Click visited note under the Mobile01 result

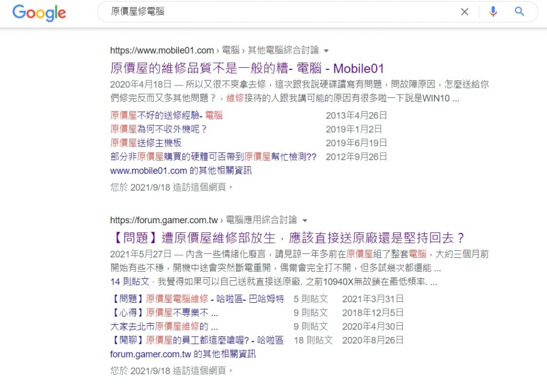point(171,187)
